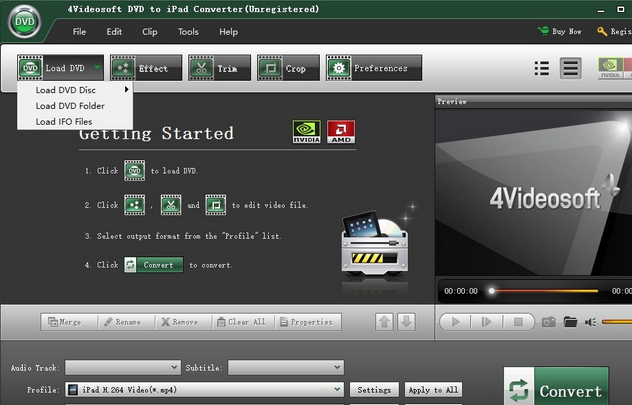Click the Buy Now cart link
This screenshot has width=632, height=405.
coord(559,31)
